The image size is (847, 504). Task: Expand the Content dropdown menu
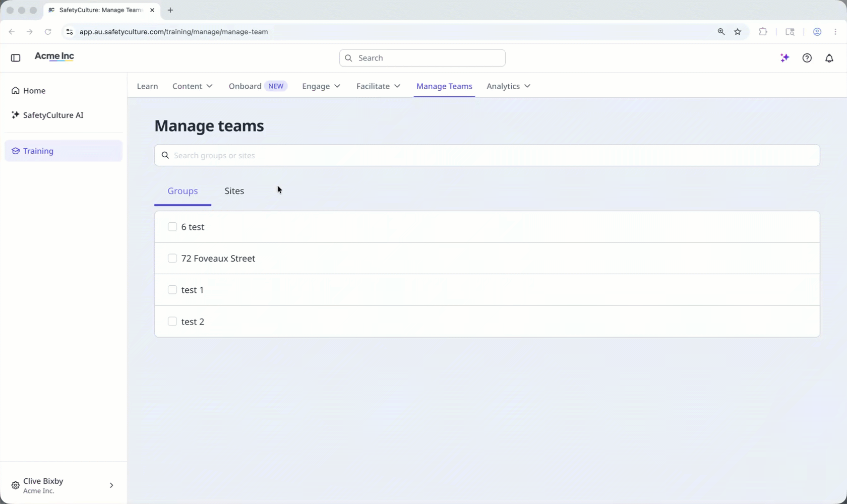click(x=193, y=86)
